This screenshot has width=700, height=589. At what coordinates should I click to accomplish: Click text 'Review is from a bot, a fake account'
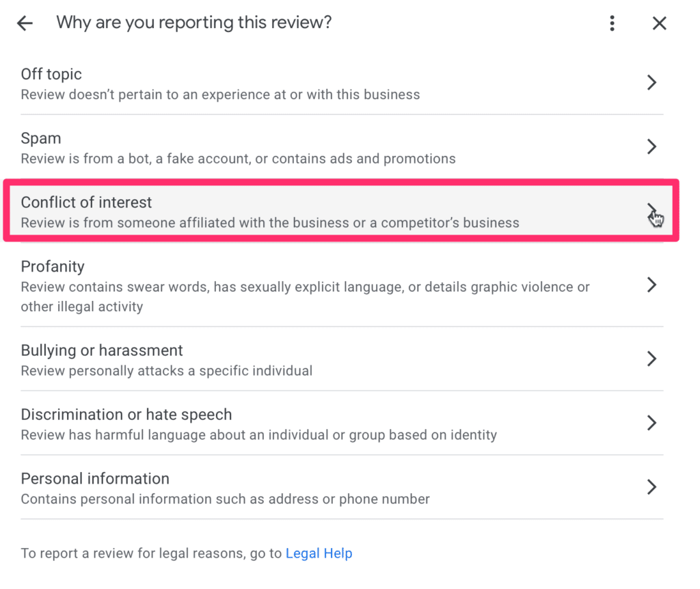[x=136, y=159]
